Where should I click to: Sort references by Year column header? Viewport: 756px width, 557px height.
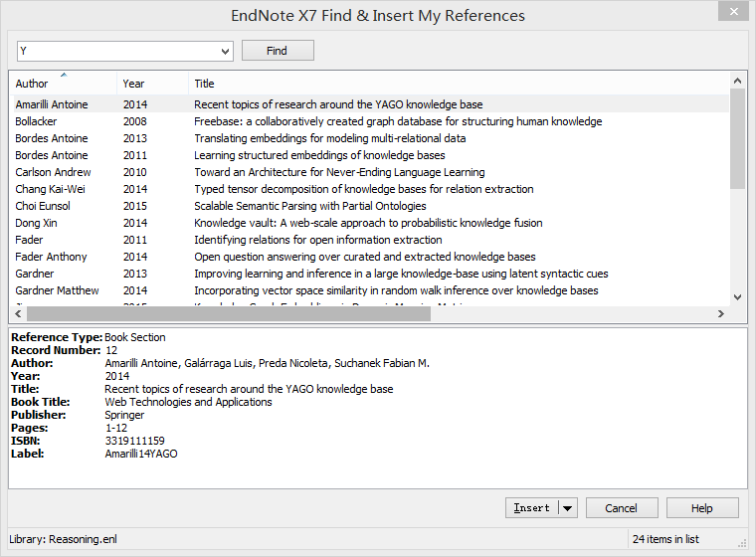[152, 84]
